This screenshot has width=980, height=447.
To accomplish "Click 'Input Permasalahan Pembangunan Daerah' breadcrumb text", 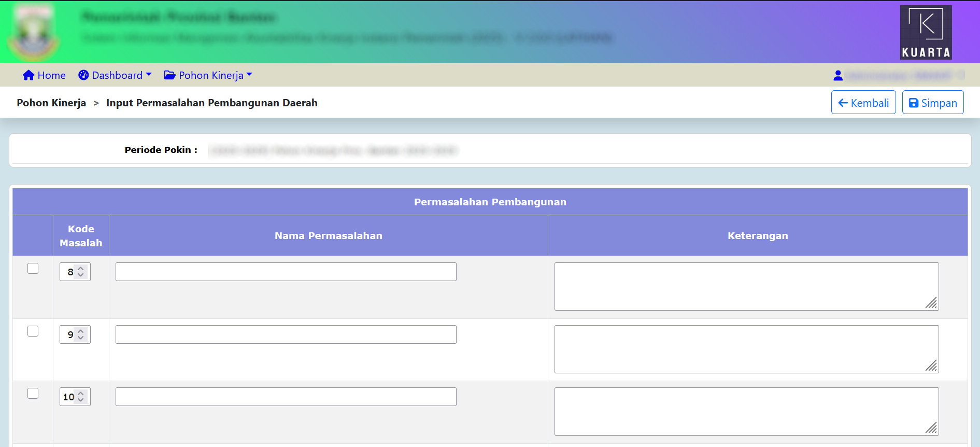I will (212, 103).
